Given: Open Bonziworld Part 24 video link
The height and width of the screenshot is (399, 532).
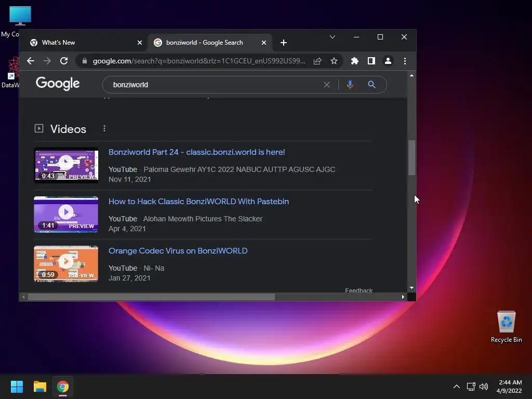Looking at the screenshot, I should click(x=196, y=152).
